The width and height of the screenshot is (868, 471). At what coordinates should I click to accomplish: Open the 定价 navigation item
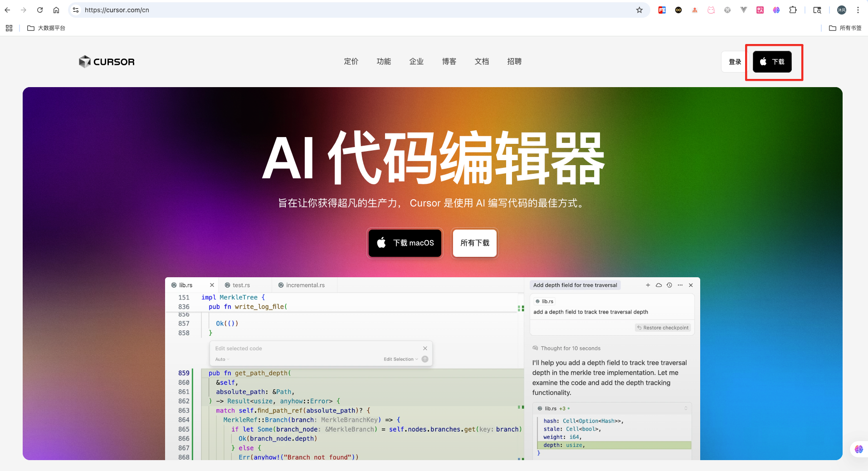point(351,62)
